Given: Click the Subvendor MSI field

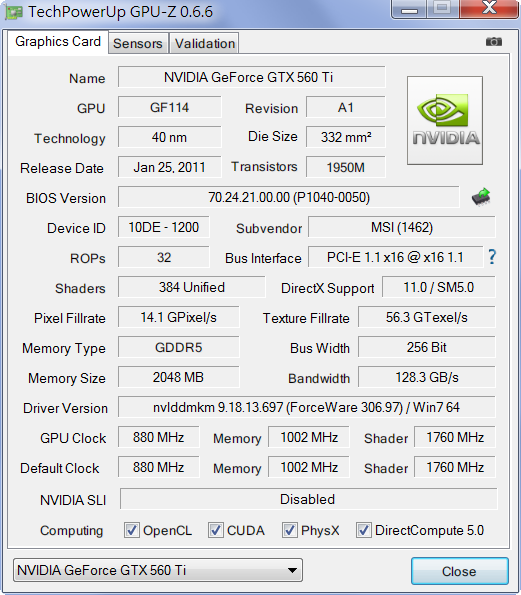Looking at the screenshot, I should coord(402,227).
